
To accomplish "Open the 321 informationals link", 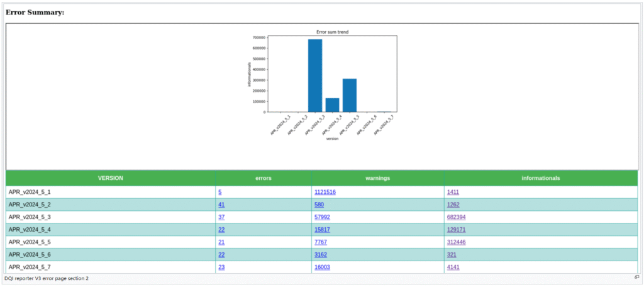I will point(452,255).
